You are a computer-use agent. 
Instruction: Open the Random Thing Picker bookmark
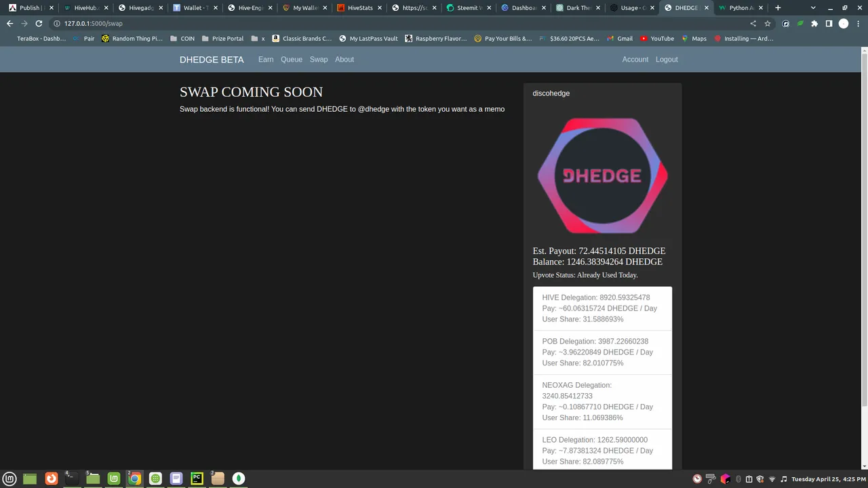132,39
